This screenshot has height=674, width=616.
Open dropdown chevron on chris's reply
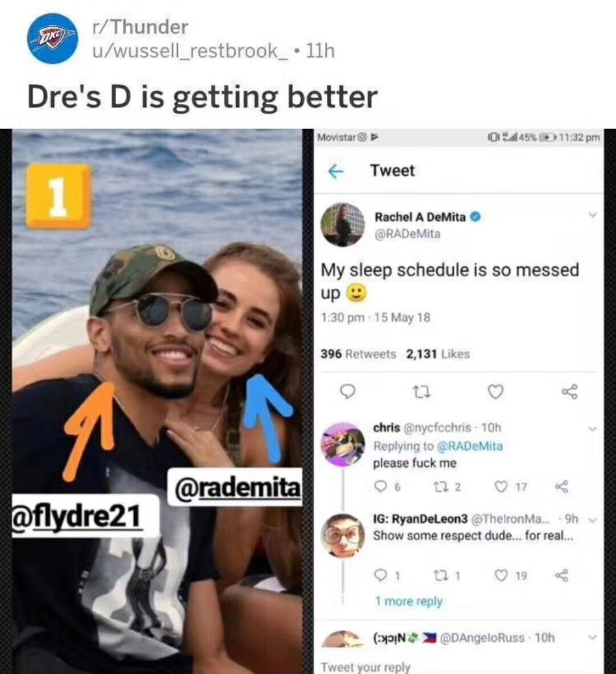[593, 429]
